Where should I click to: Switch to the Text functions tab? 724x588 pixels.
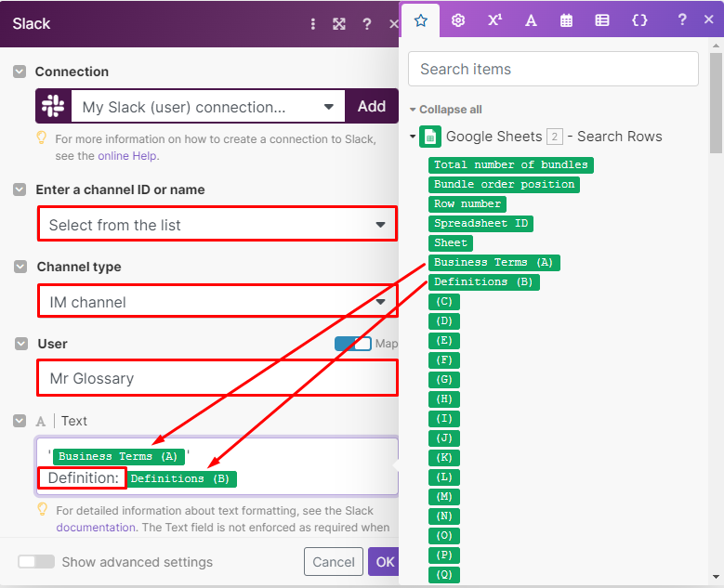pyautogui.click(x=531, y=20)
